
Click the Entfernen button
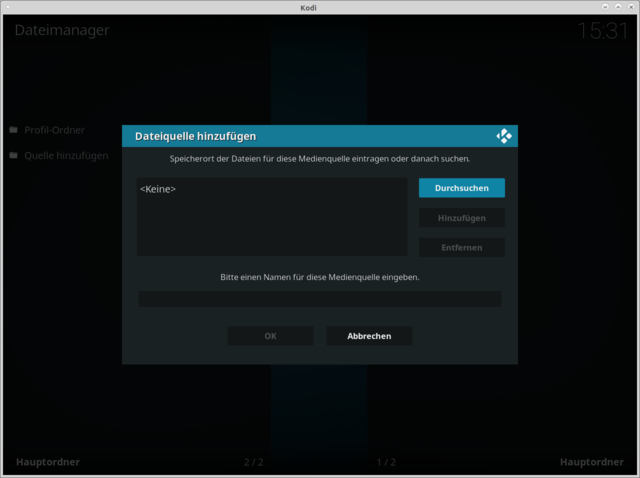pyautogui.click(x=462, y=247)
